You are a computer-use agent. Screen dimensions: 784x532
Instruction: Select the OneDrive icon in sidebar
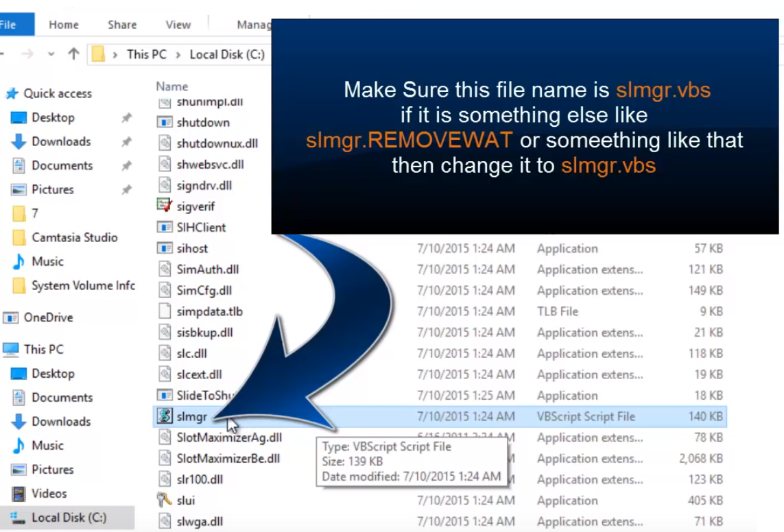11,317
